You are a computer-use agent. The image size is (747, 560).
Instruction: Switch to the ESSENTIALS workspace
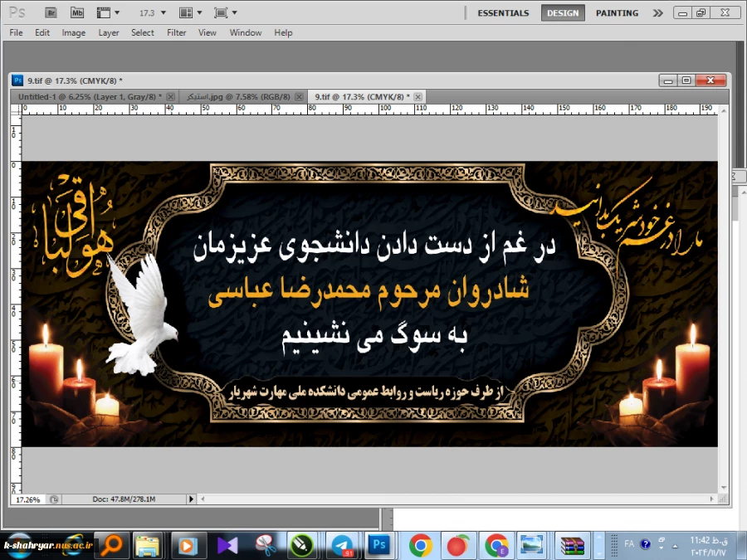click(x=503, y=12)
